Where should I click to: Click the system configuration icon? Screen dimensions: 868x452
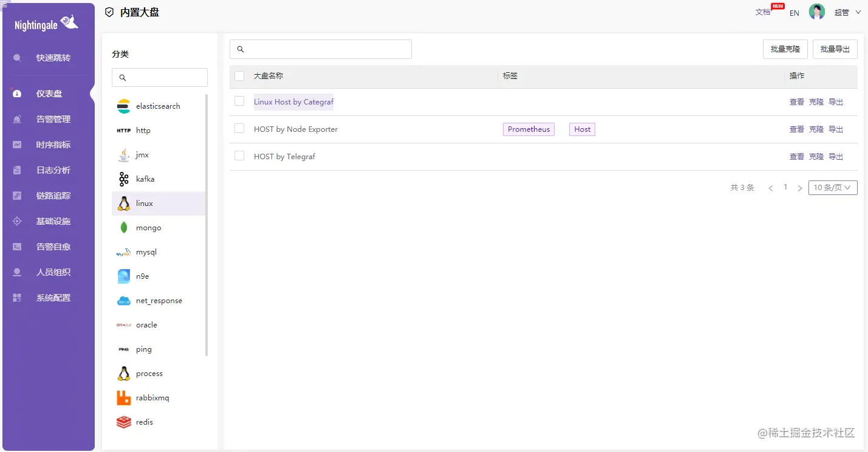[x=17, y=298]
